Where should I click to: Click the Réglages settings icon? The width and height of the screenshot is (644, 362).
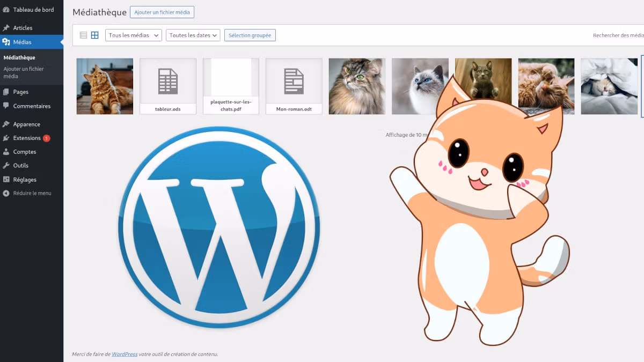tap(6, 180)
